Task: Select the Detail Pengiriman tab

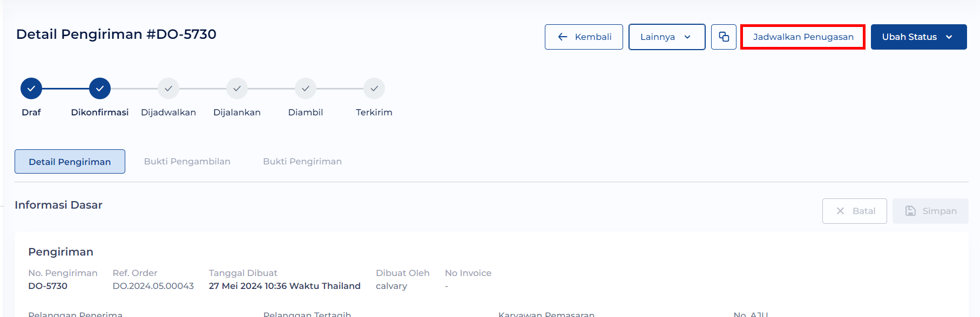Action: [70, 161]
